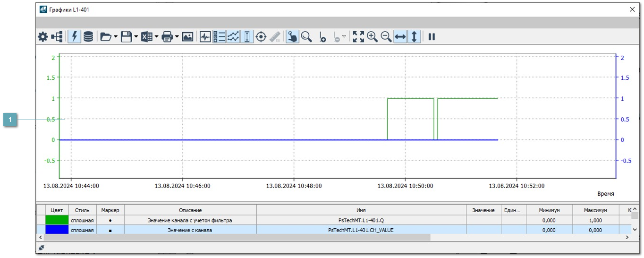Expand the open folder dropdown arrow

115,37
